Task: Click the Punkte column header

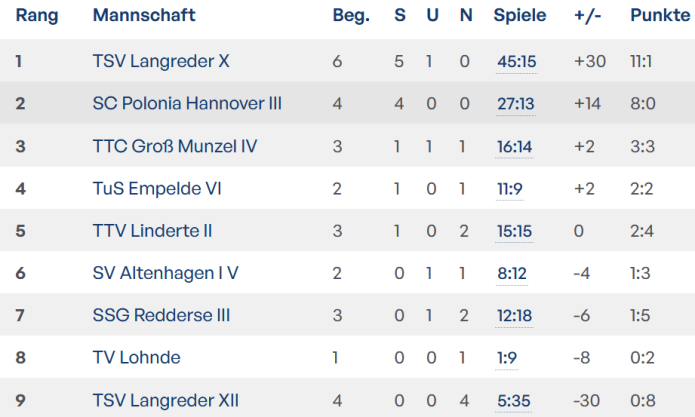Action: 660,16
